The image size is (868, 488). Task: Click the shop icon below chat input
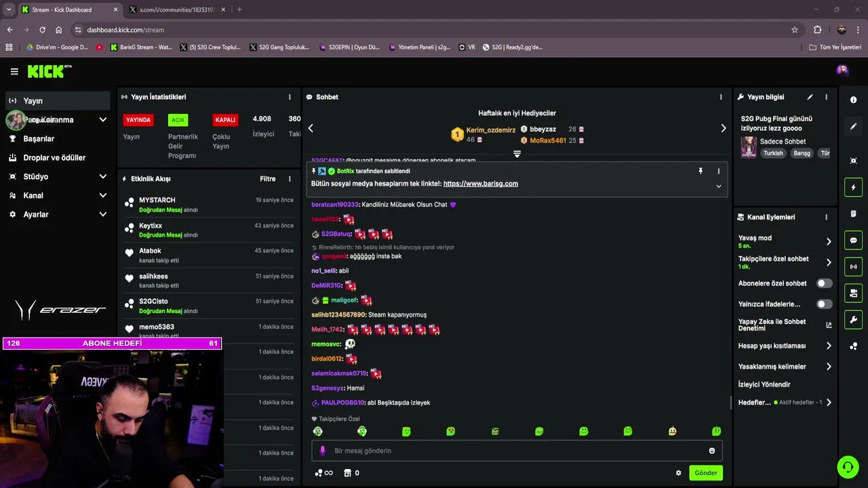click(x=347, y=473)
